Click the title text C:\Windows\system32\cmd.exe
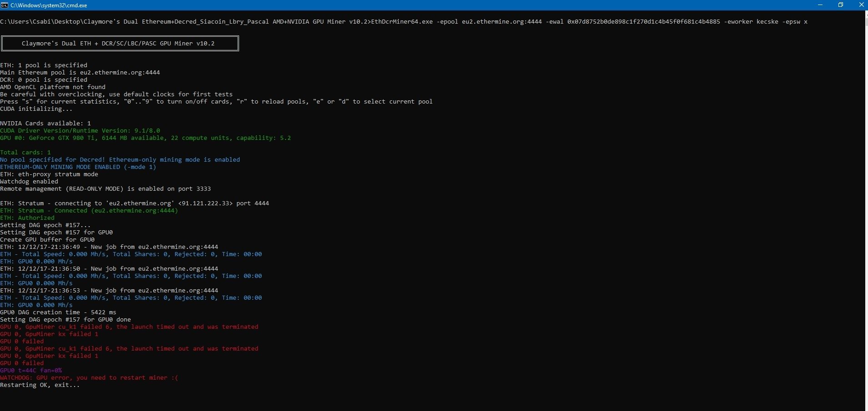 (49, 5)
